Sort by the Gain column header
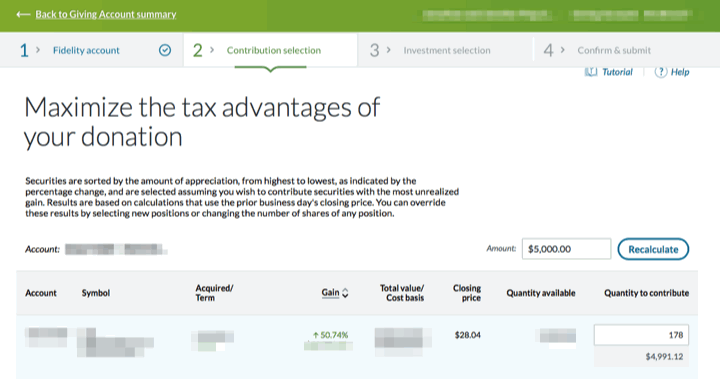The width and height of the screenshot is (720, 379). (x=330, y=293)
